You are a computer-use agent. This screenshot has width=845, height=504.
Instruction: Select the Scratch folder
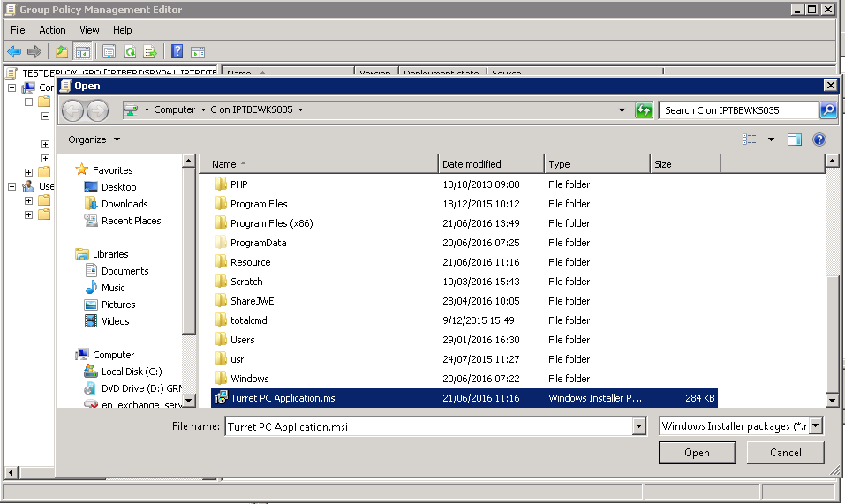(246, 281)
